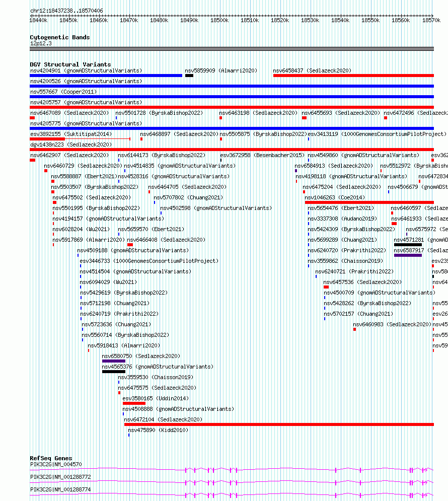Select nsv6463198 (Sedlazeck2020) label

(x=258, y=113)
